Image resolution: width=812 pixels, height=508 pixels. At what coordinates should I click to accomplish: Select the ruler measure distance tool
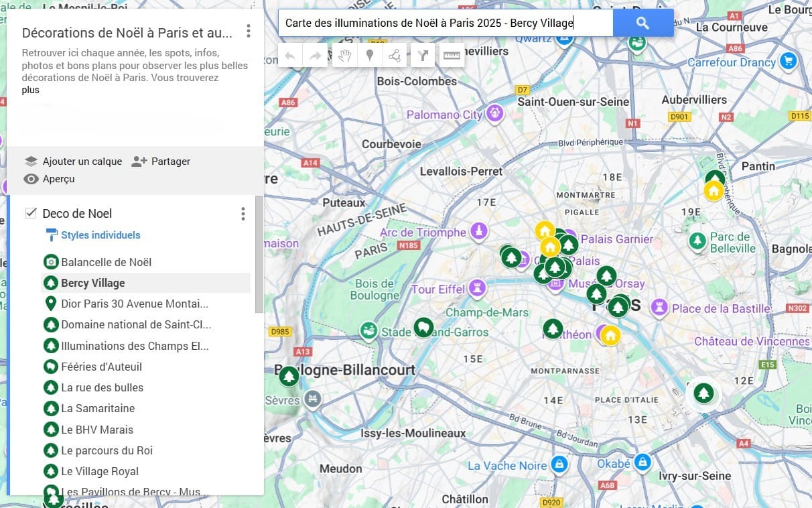coord(452,56)
